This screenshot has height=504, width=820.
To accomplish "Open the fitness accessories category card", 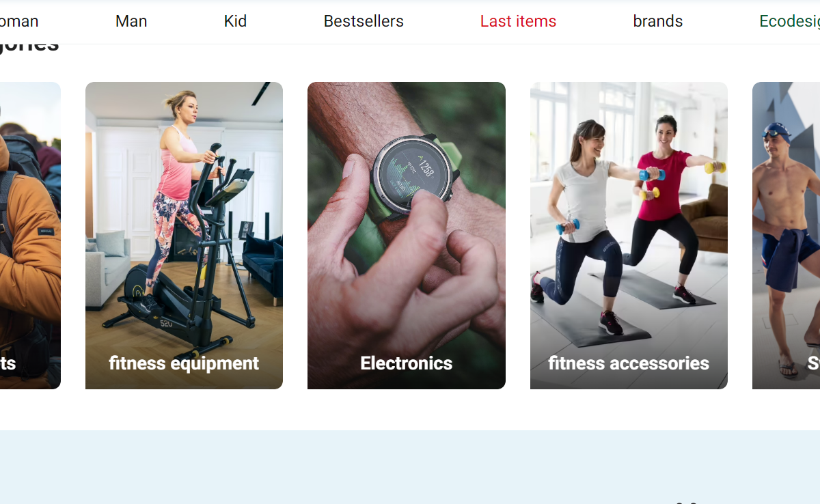I will point(629,236).
